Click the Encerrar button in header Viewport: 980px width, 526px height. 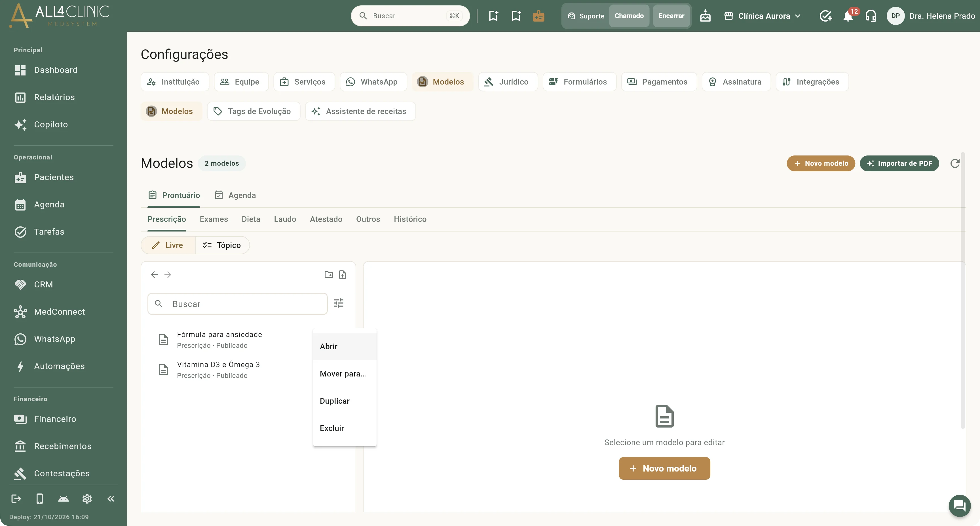click(x=671, y=16)
